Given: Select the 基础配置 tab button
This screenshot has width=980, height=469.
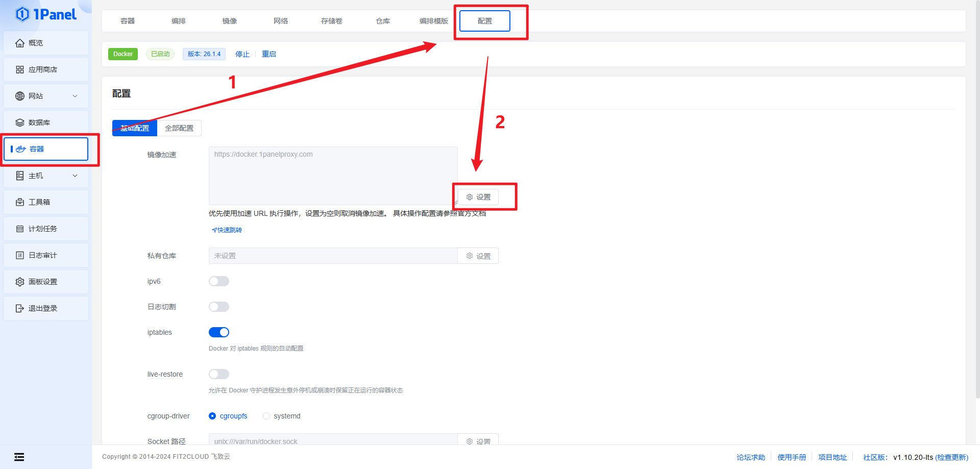Looking at the screenshot, I should pos(135,128).
